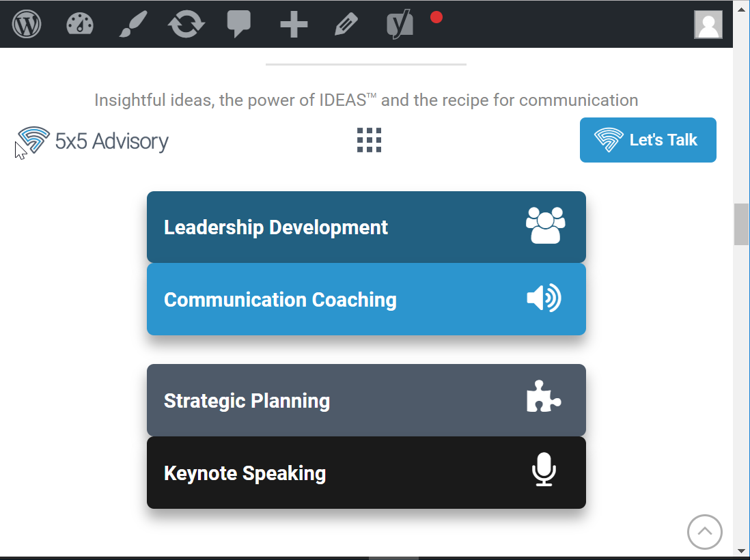
Task: Click the Edit page pencil icon
Action: [346, 25]
